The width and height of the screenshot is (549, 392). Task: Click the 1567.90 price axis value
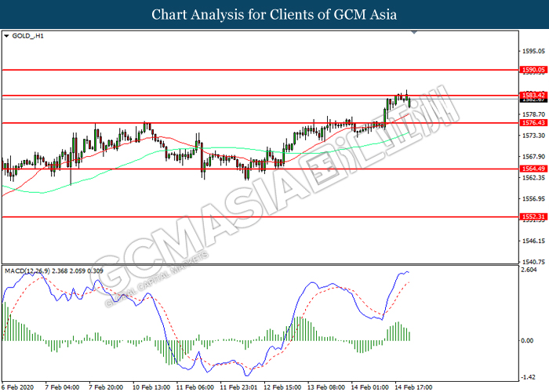click(x=533, y=157)
